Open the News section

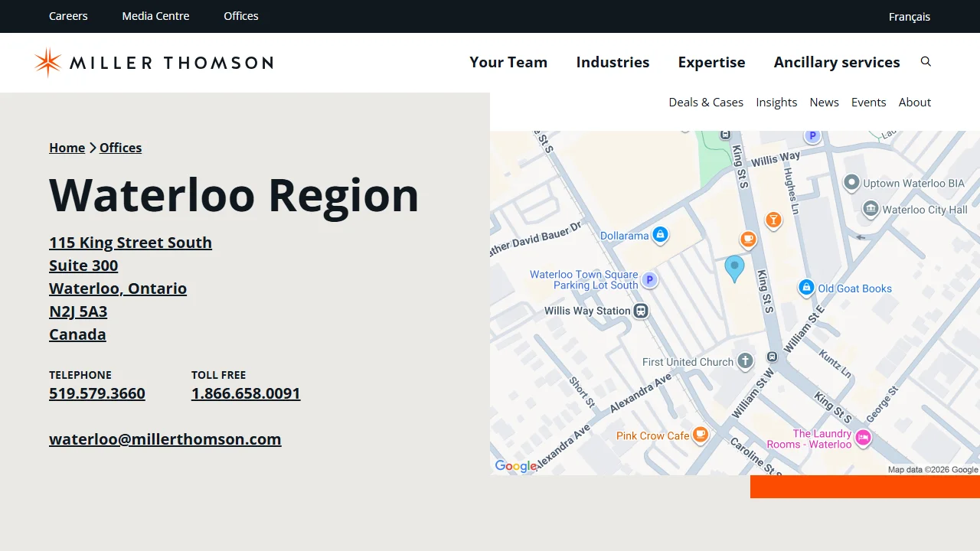click(824, 102)
